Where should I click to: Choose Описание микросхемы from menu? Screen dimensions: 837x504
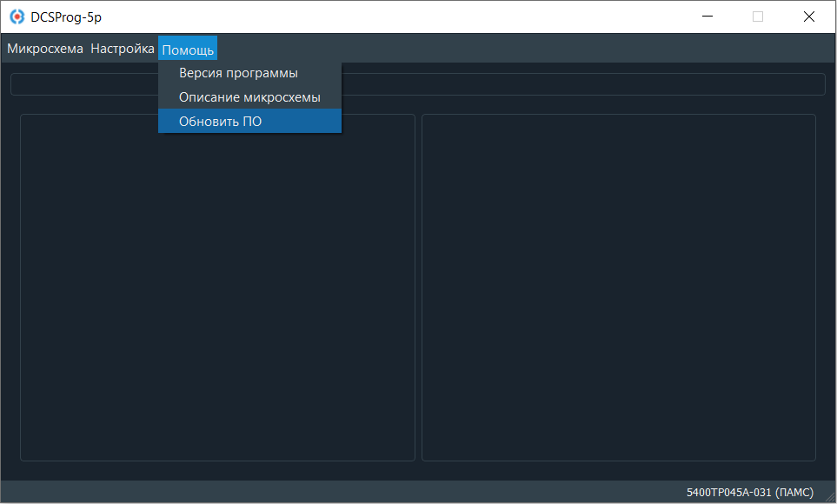pyautogui.click(x=249, y=97)
